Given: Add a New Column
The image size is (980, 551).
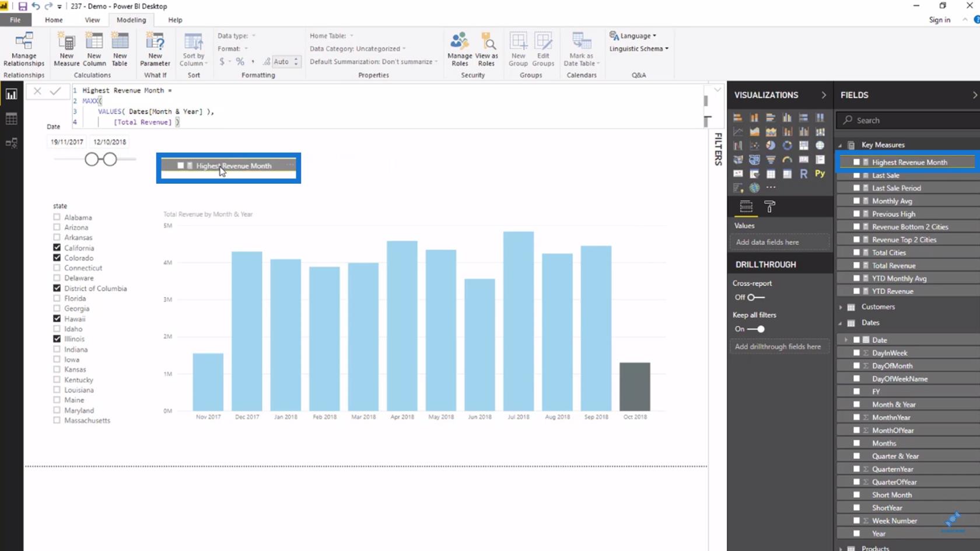Looking at the screenshot, I should point(94,50).
